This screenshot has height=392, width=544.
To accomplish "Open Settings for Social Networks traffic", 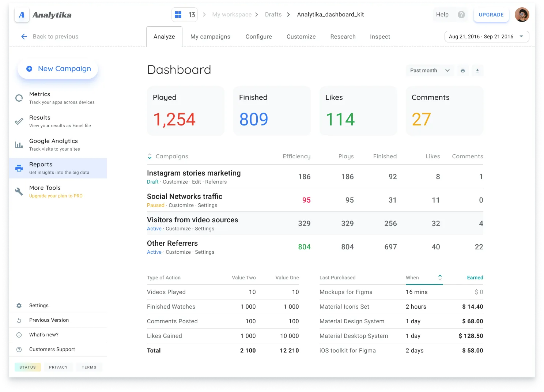I will pos(207,205).
